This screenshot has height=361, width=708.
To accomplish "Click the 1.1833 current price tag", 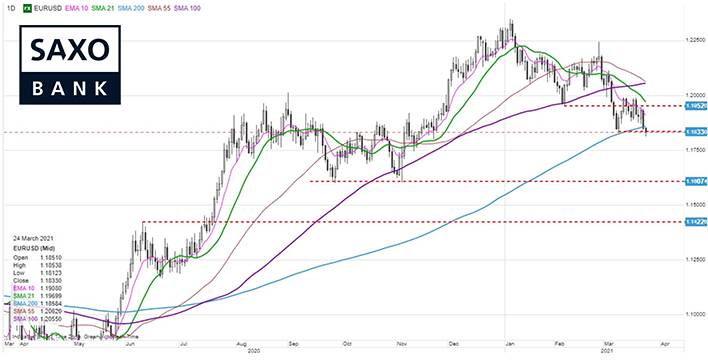I will click(x=696, y=132).
